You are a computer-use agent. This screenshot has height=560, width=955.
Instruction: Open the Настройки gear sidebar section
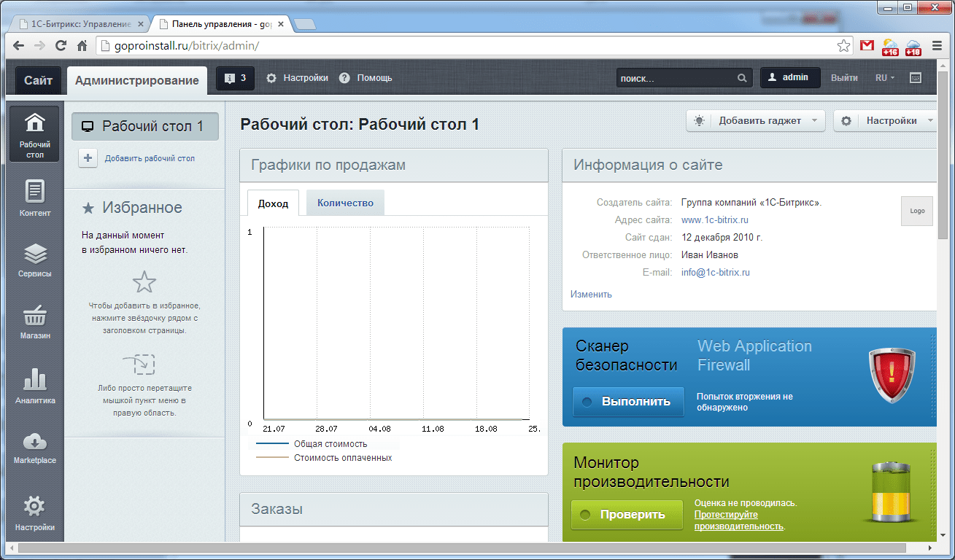(x=35, y=513)
